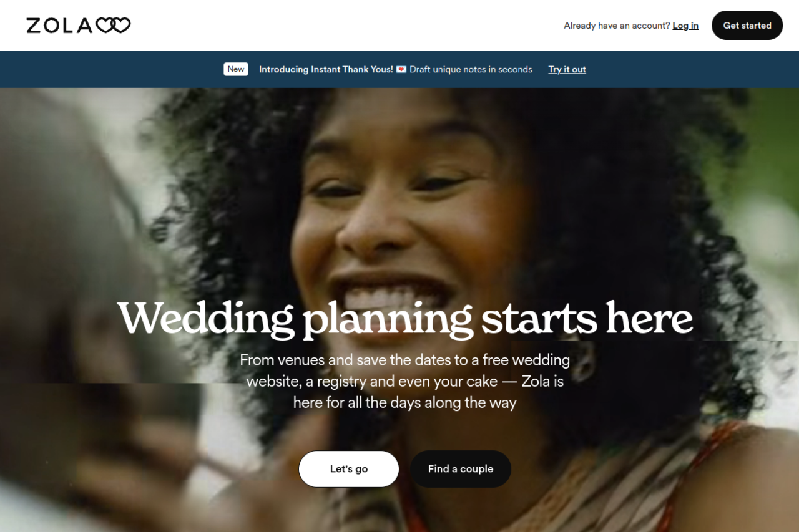Open the Log in link
The width and height of the screenshot is (799, 532).
coord(685,26)
